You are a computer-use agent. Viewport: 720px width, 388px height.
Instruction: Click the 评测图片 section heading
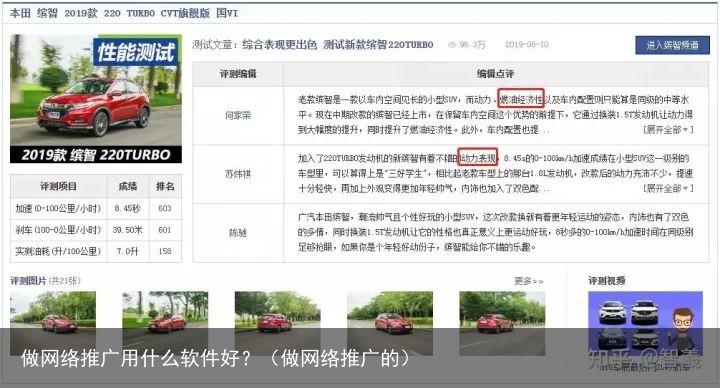click(28, 281)
